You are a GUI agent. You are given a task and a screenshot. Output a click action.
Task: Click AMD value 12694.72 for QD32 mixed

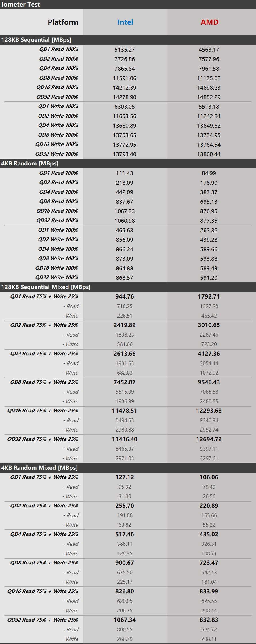(x=209, y=439)
